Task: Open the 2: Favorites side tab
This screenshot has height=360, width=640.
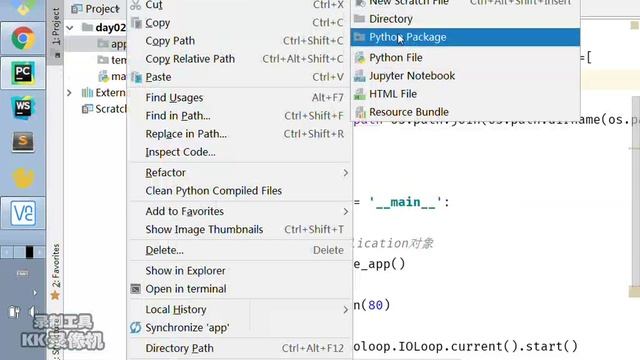Action: point(56,273)
